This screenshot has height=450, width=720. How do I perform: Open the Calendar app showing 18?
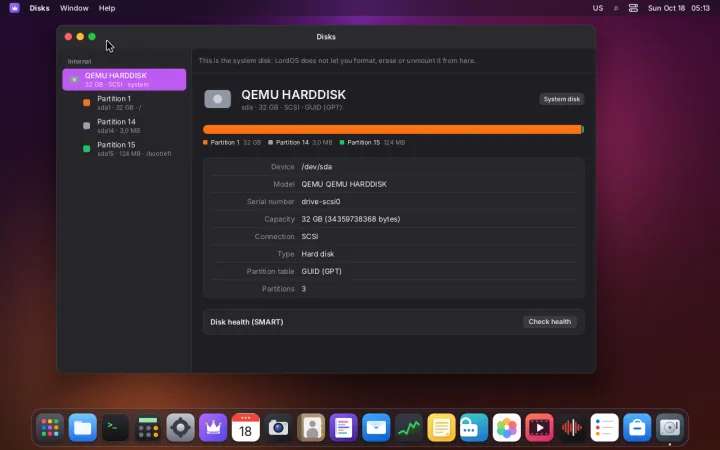tap(246, 428)
